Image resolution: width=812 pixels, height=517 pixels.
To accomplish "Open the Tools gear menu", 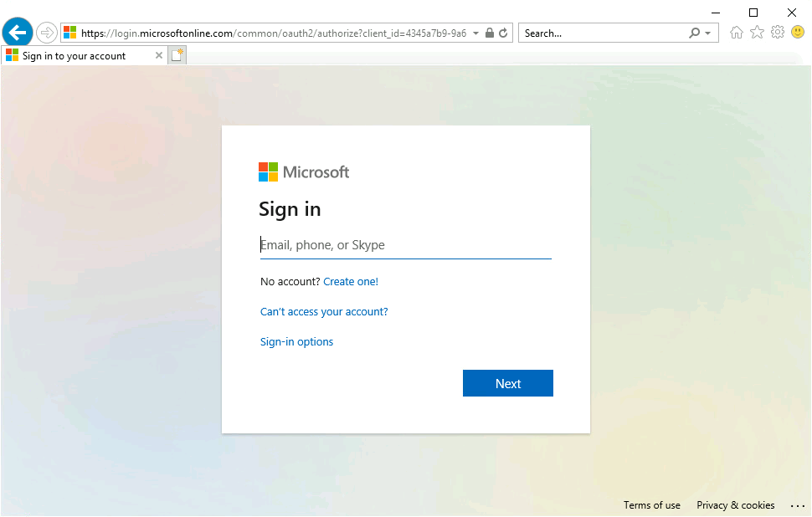I will (x=777, y=32).
